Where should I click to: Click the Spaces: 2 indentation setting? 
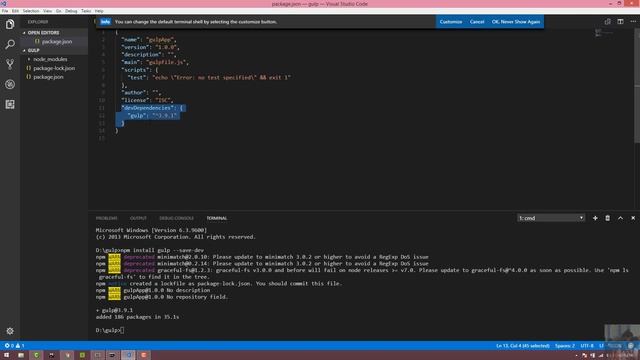point(565,346)
